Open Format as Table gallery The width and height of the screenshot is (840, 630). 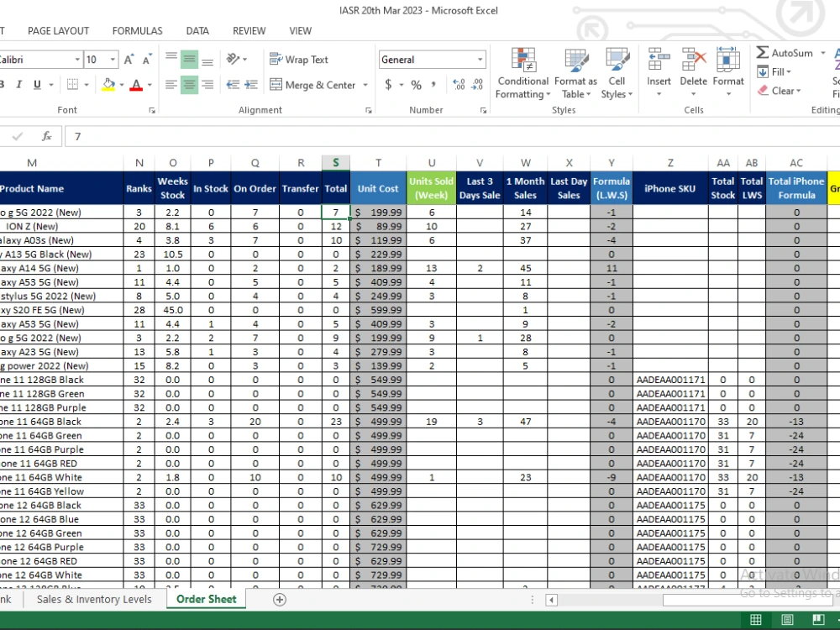coord(576,73)
